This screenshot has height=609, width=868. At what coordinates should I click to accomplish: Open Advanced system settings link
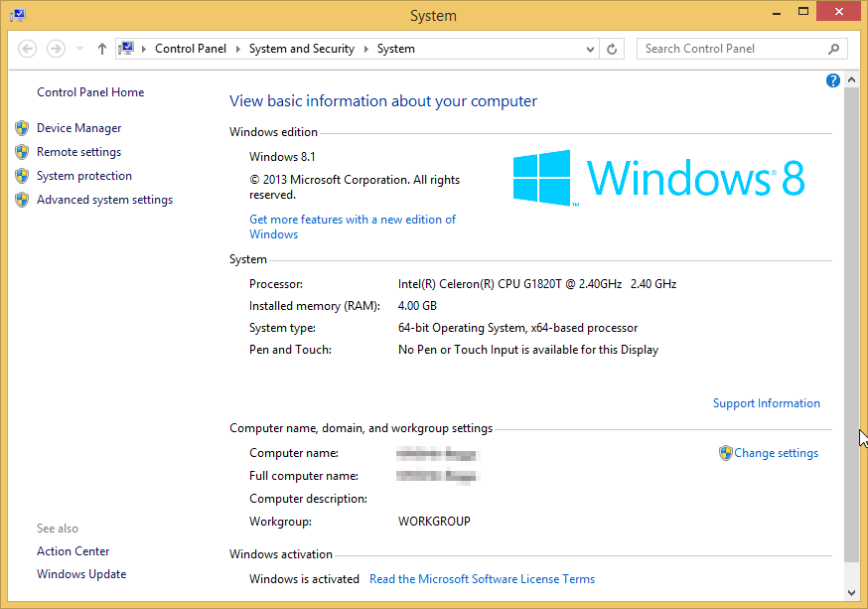(x=104, y=200)
